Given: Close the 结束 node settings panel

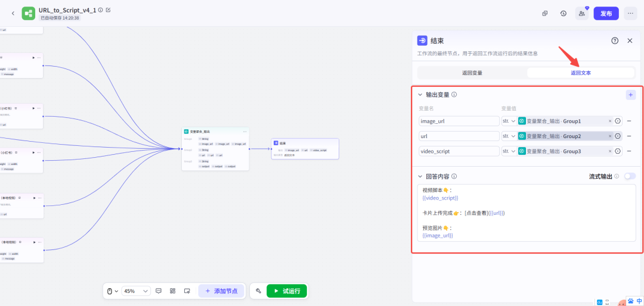Looking at the screenshot, I should pos(630,40).
